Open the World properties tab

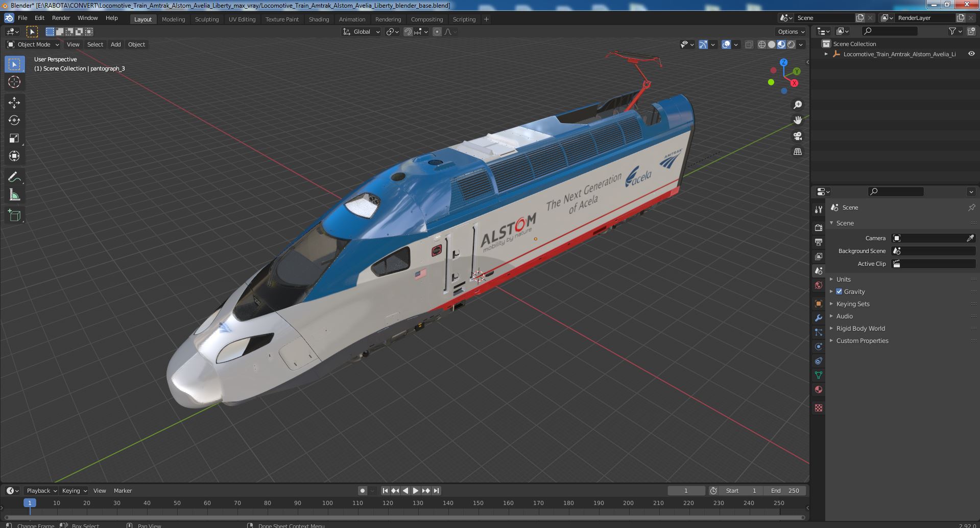coord(819,285)
